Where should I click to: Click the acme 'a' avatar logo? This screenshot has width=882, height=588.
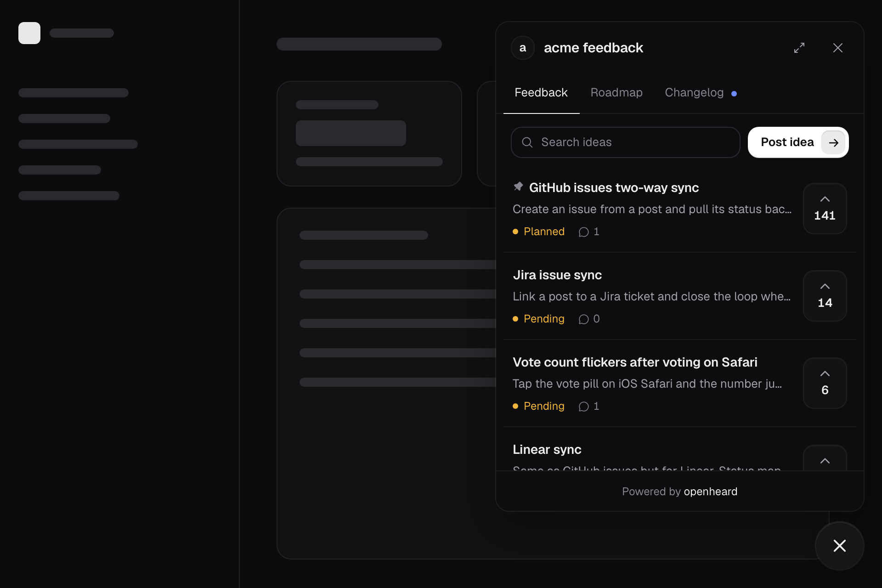pos(523,48)
